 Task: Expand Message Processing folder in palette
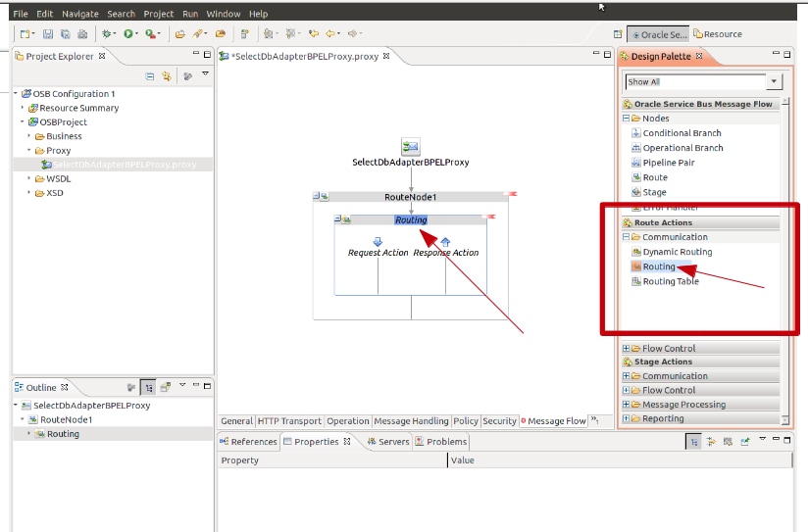coord(626,405)
